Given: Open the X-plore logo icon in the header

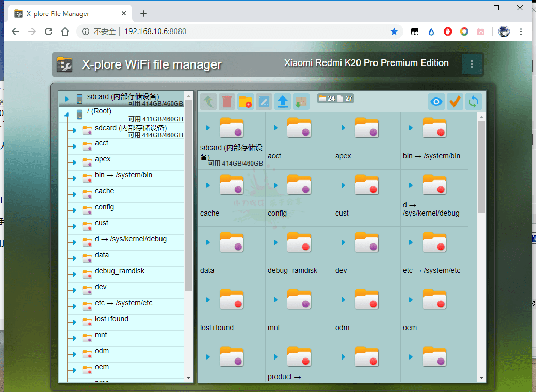Looking at the screenshot, I should pos(64,64).
